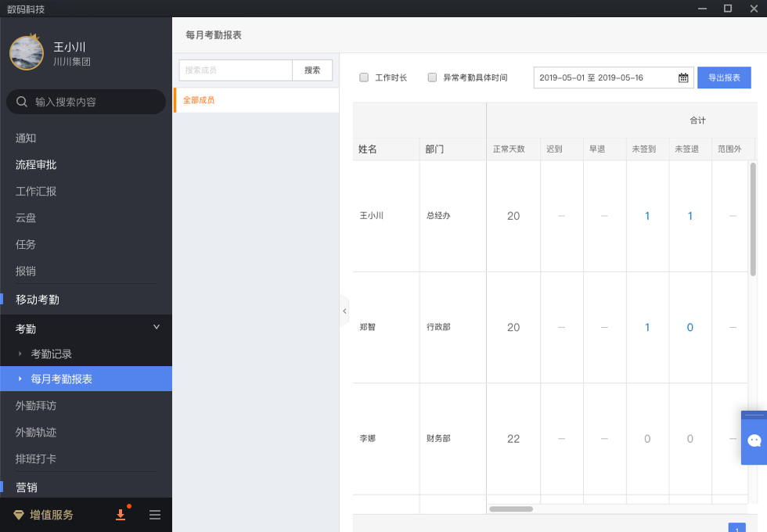This screenshot has width=767, height=532.
Task: Expand the 考勤记录 arrow
Action: [20, 354]
